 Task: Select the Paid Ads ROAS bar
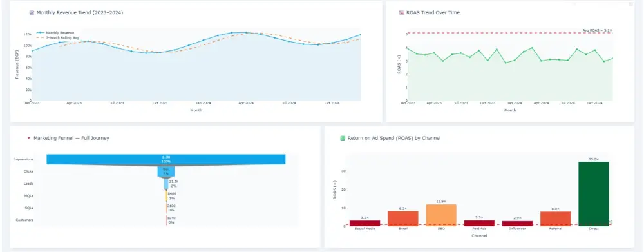tap(479, 223)
